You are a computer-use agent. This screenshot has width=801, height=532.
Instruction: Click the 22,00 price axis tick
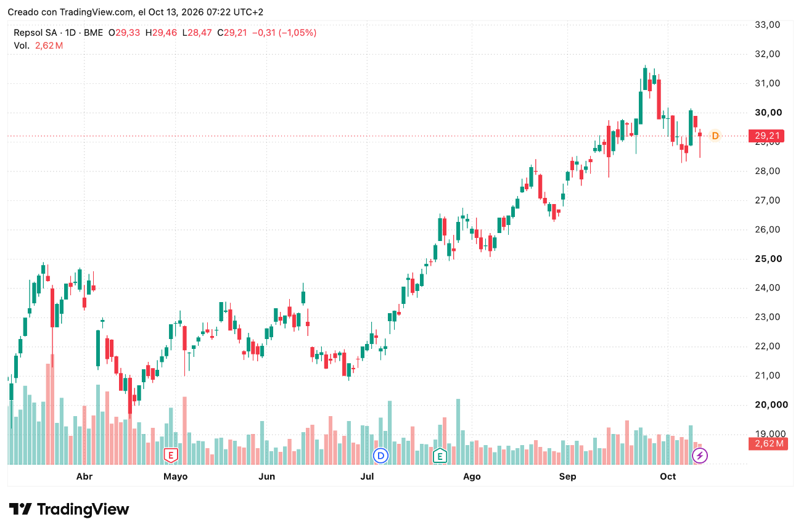(x=768, y=346)
